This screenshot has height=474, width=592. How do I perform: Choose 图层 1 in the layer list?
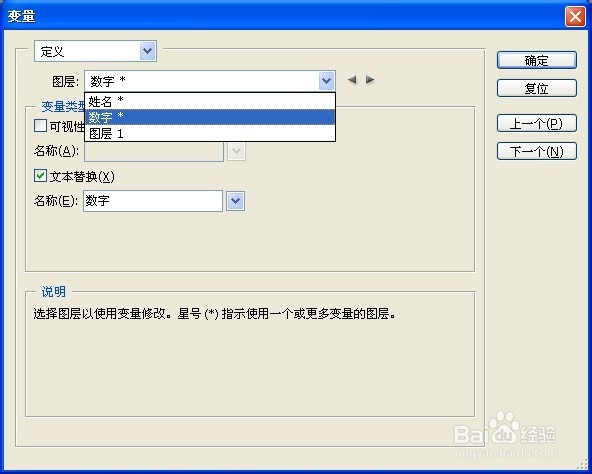(210, 133)
